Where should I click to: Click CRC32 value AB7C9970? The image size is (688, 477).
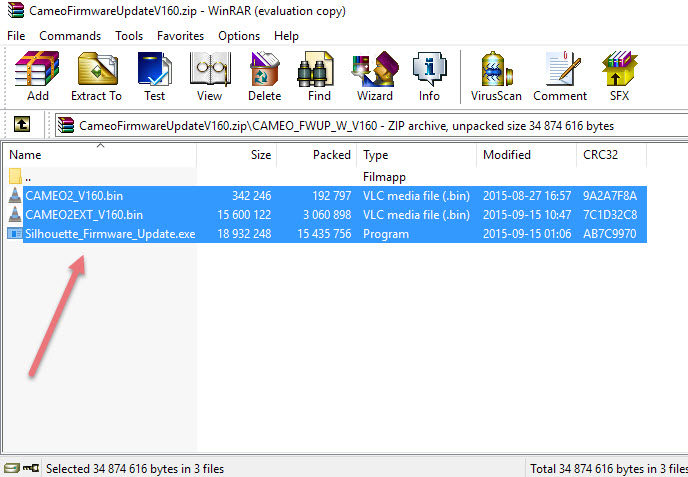coord(609,234)
